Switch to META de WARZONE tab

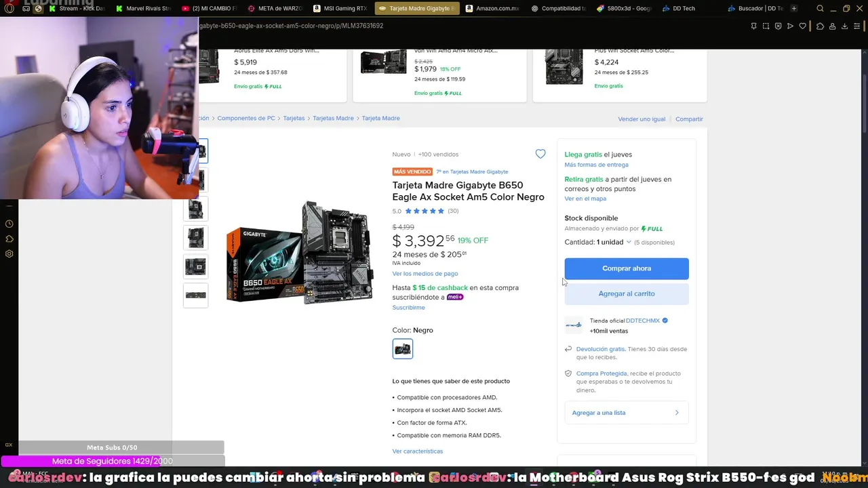(275, 9)
